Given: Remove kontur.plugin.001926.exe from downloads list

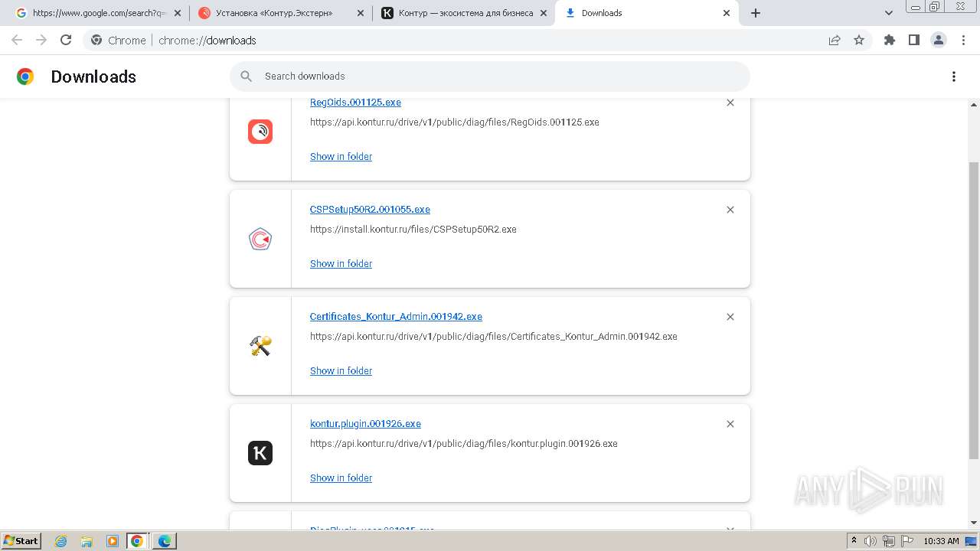Looking at the screenshot, I should [730, 424].
